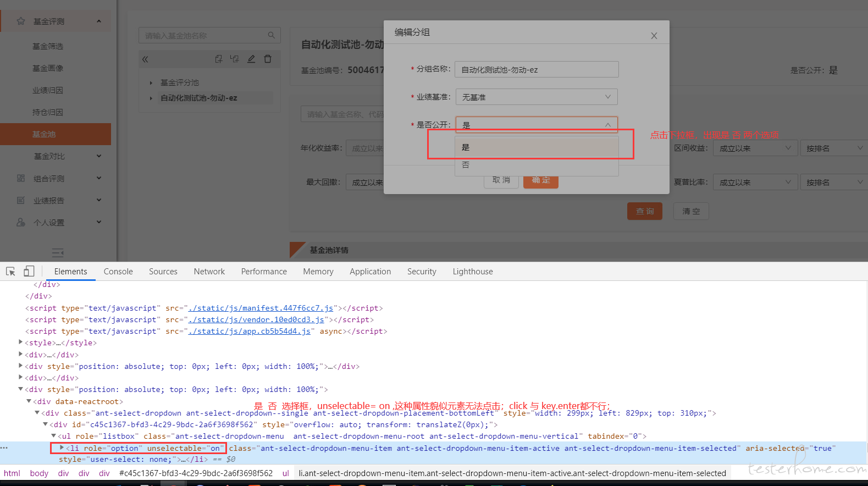The width and height of the screenshot is (868, 486).
Task: Click the three-dot gutter icon on the highlighted DOM line
Action: click(x=4, y=448)
